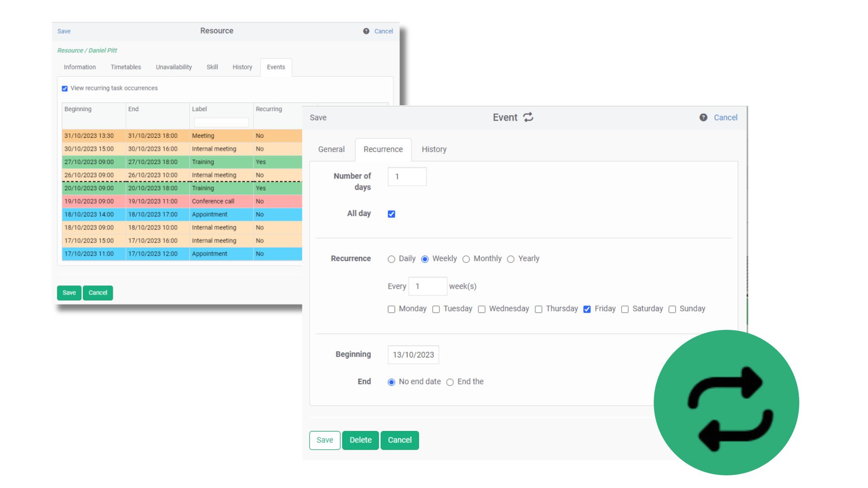
Task: Click the Label column filter box
Action: tap(221, 122)
